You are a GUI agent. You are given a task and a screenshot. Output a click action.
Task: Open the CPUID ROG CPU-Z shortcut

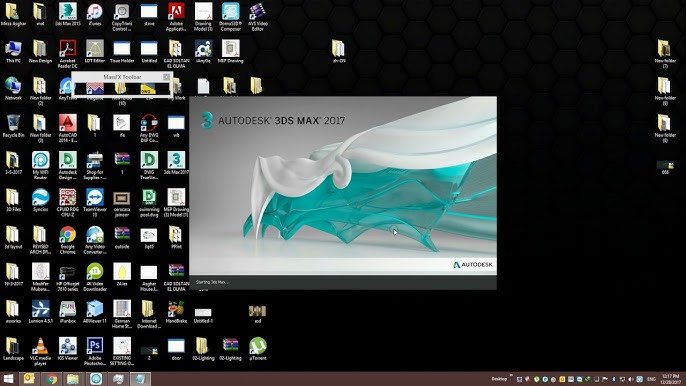tap(68, 203)
